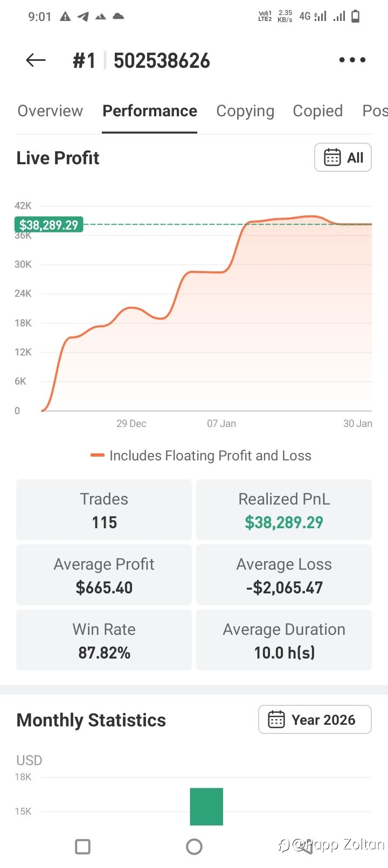Tap the green $38,289.29 chart label

click(48, 225)
